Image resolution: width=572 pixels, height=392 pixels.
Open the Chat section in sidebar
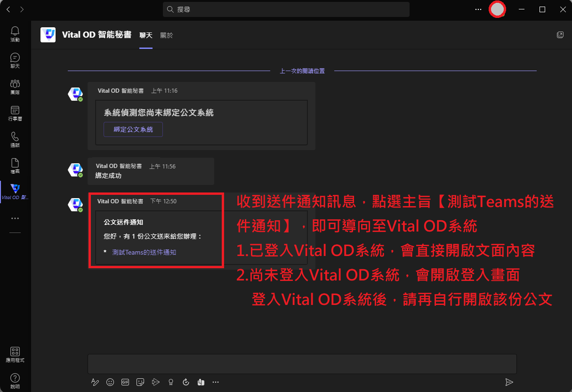tap(15, 60)
